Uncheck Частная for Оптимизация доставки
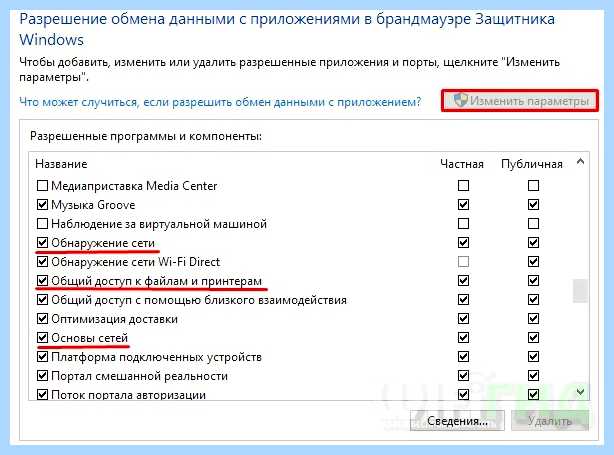 tap(463, 319)
